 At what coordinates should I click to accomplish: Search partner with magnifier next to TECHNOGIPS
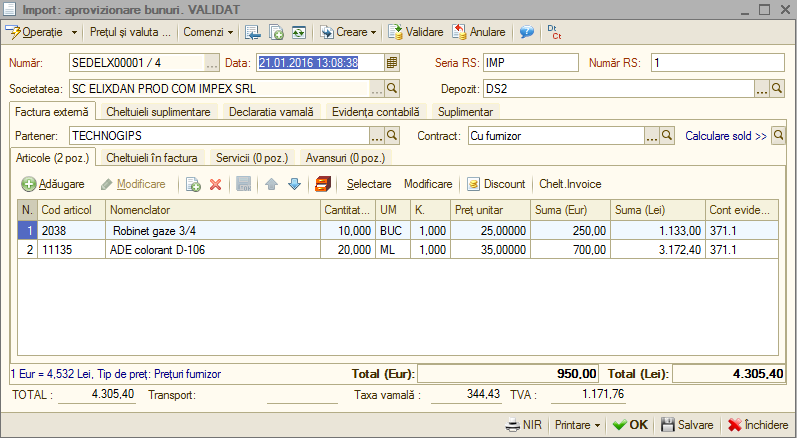coord(392,136)
